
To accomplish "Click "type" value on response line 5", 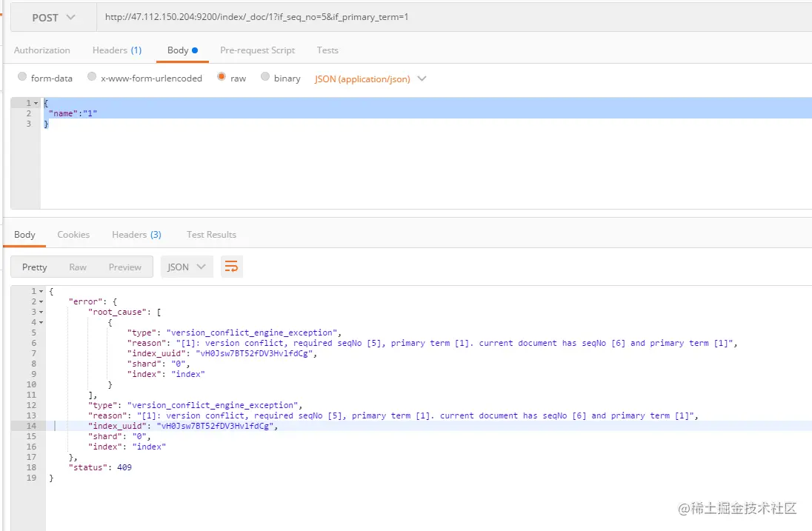I will coord(252,333).
